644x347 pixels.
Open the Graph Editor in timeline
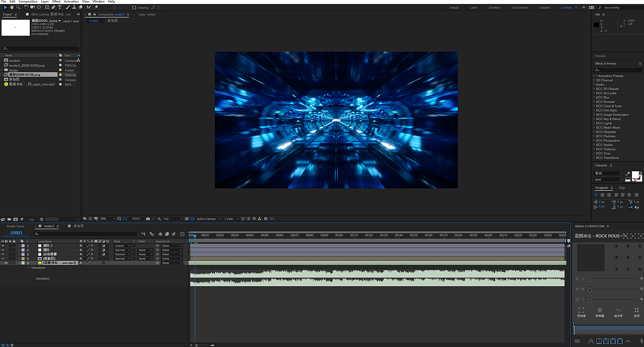182,234
